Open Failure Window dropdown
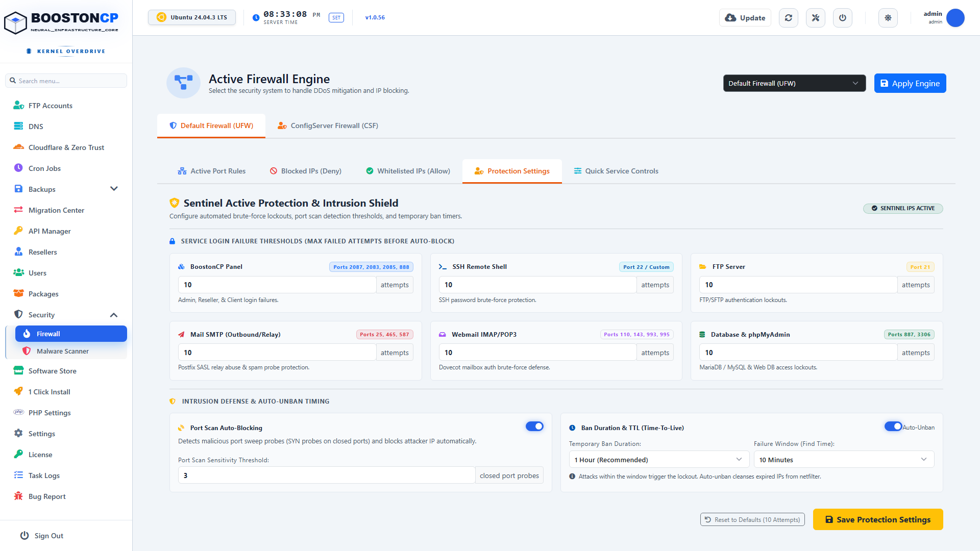This screenshot has width=980, height=551. 844,459
